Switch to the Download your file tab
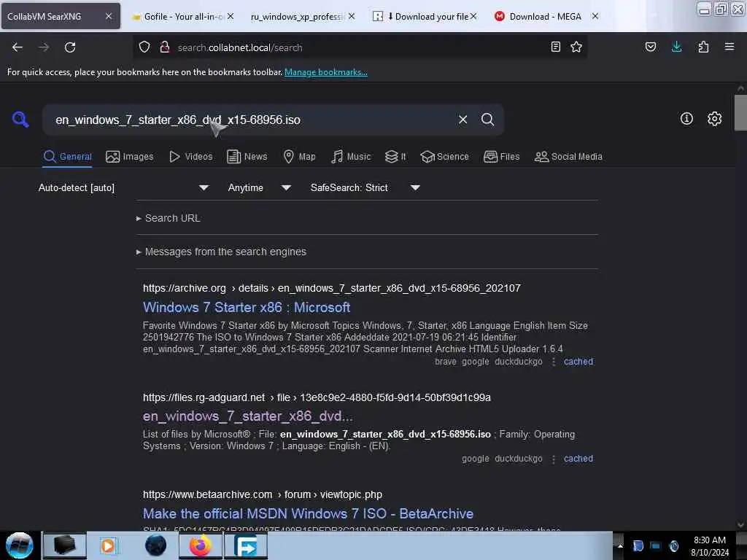The height and width of the screenshot is (560, 747). (425, 17)
